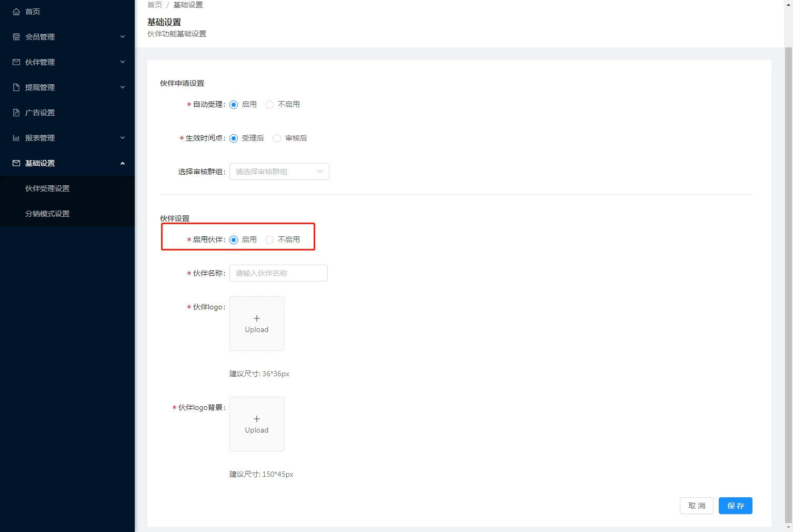Click Upload box for 伙伴logo

[257, 324]
